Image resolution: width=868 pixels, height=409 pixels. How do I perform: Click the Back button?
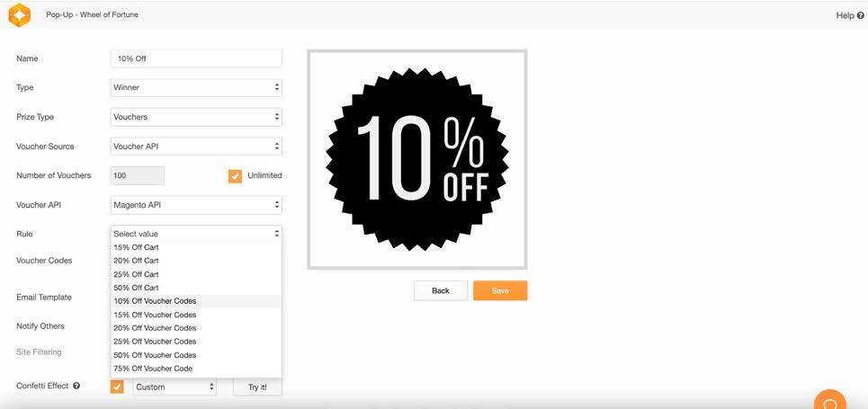(x=441, y=290)
